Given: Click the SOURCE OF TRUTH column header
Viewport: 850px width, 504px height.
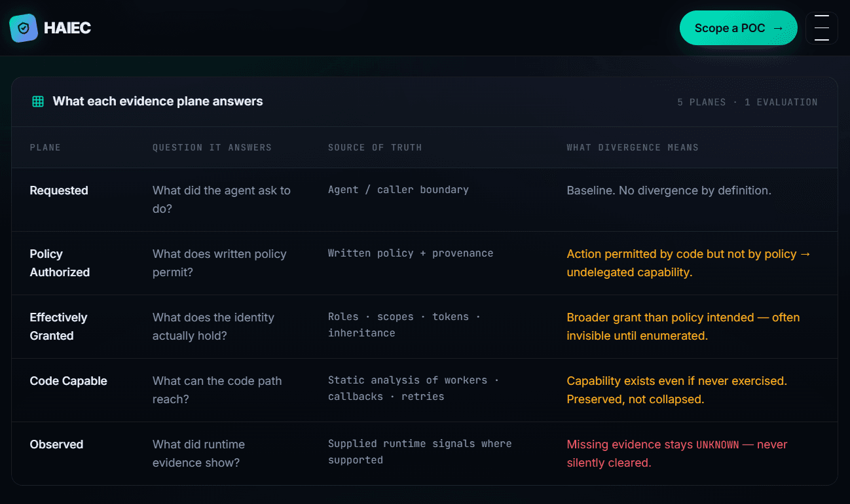Looking at the screenshot, I should (375, 147).
